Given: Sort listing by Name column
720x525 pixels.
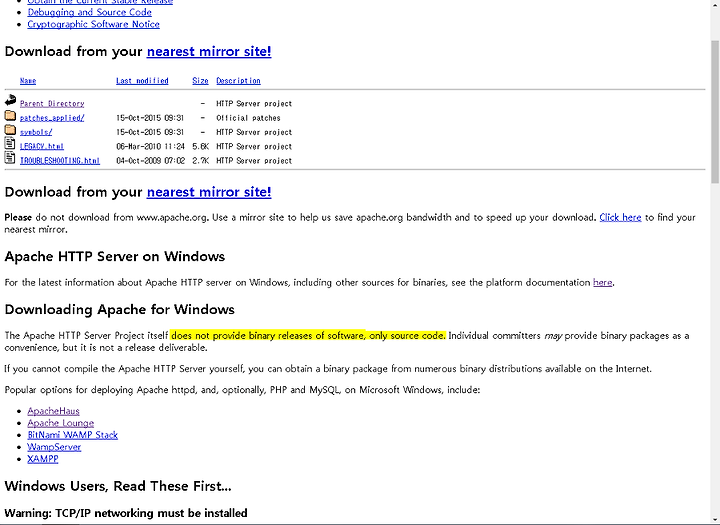Looking at the screenshot, I should click(x=28, y=81).
